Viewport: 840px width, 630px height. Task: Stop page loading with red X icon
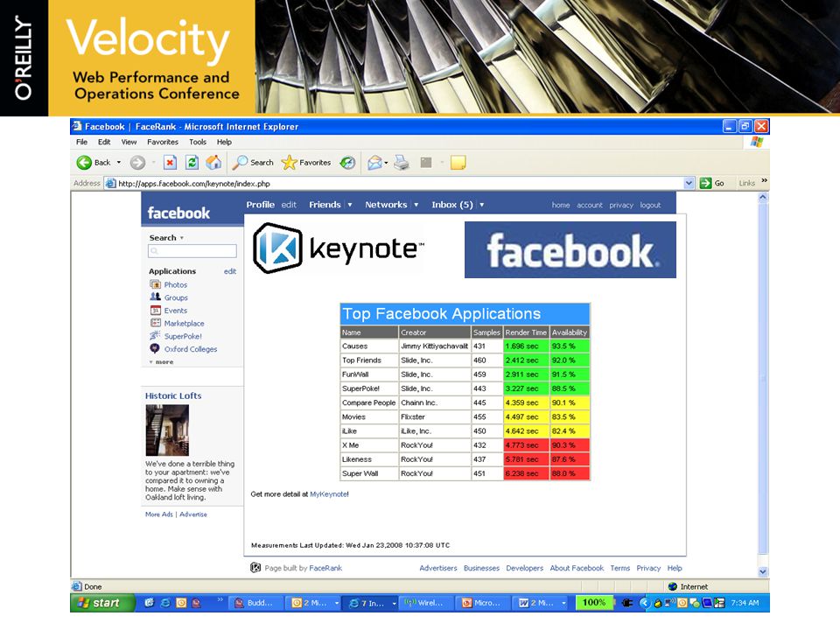click(170, 163)
